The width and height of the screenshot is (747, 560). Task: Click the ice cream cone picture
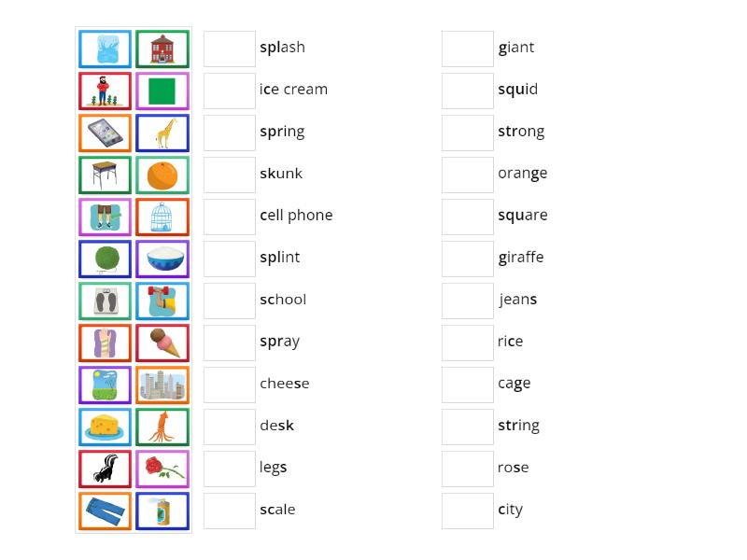[x=162, y=343]
